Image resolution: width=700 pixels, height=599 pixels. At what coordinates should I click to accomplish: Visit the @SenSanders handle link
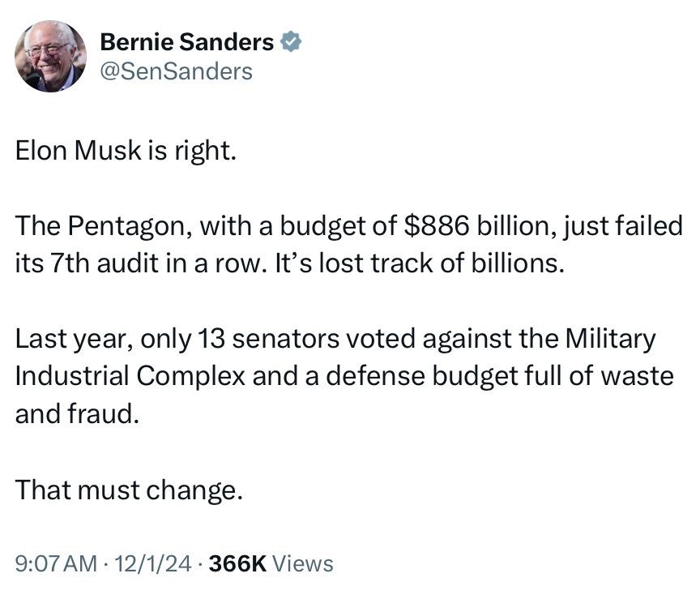pos(177,71)
